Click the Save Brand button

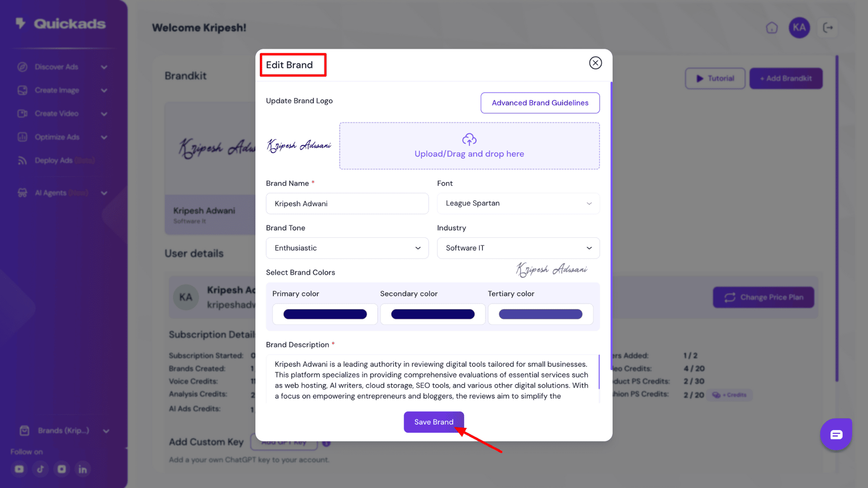(x=434, y=422)
